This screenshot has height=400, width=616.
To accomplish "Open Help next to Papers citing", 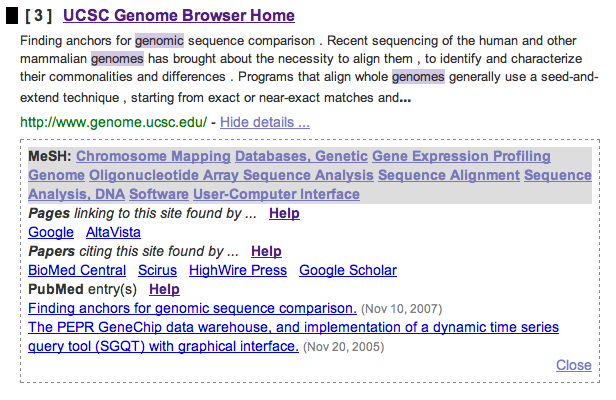I will [266, 251].
